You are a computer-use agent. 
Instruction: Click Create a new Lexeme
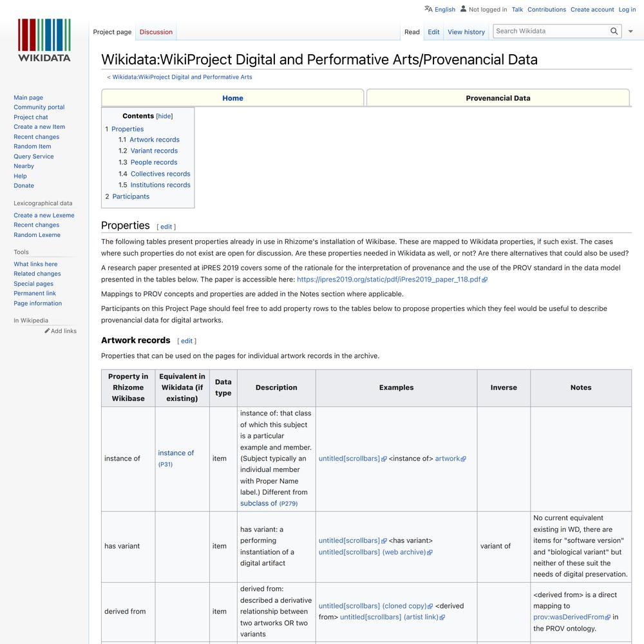click(44, 215)
